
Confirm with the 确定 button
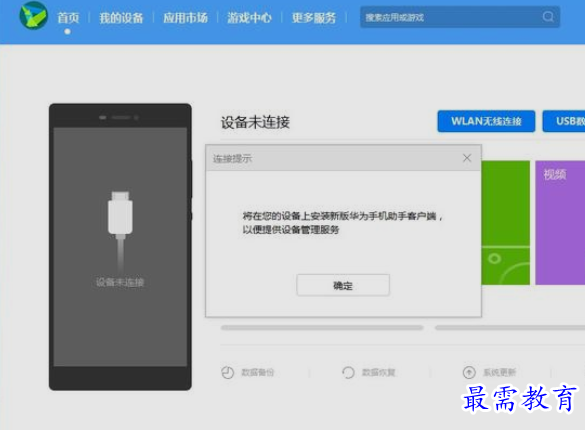coord(343,285)
